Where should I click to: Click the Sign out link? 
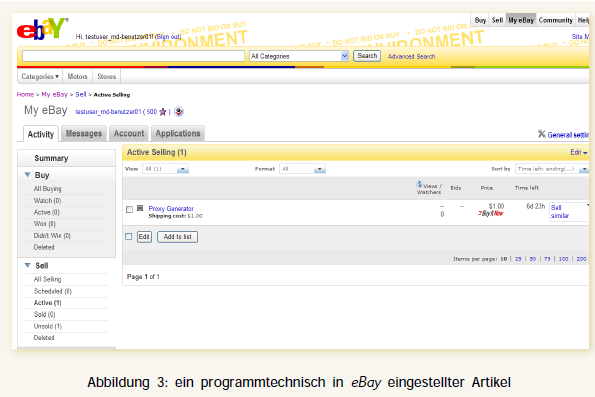click(168, 36)
